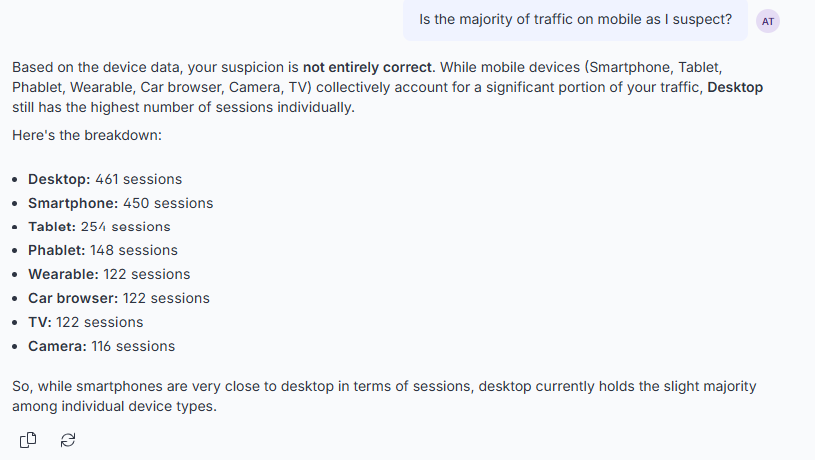Image resolution: width=815 pixels, height=460 pixels.
Task: Click the Tablet sessions list item
Action: (x=99, y=227)
